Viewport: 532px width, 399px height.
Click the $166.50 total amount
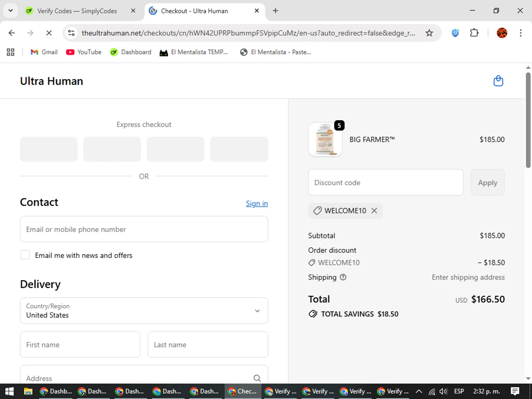click(x=488, y=299)
